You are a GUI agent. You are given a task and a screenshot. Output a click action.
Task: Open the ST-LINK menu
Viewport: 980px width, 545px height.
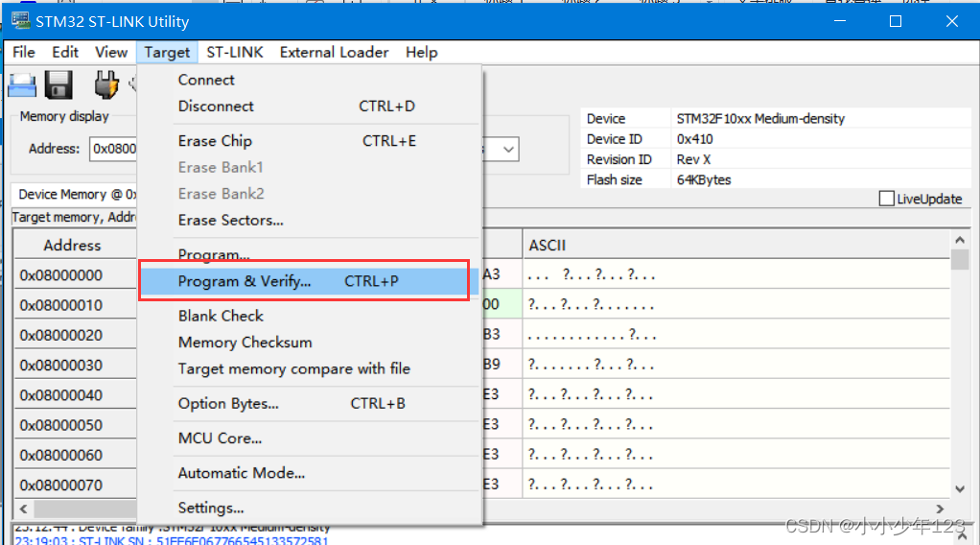click(235, 53)
